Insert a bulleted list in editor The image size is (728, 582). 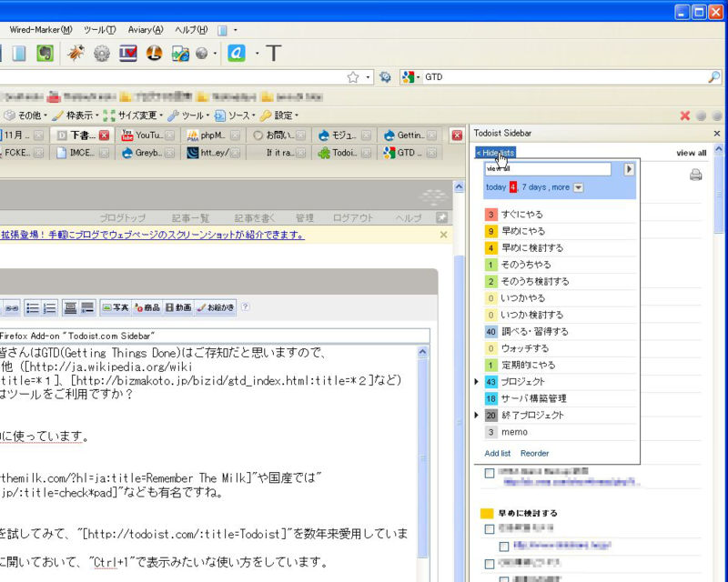point(32,307)
